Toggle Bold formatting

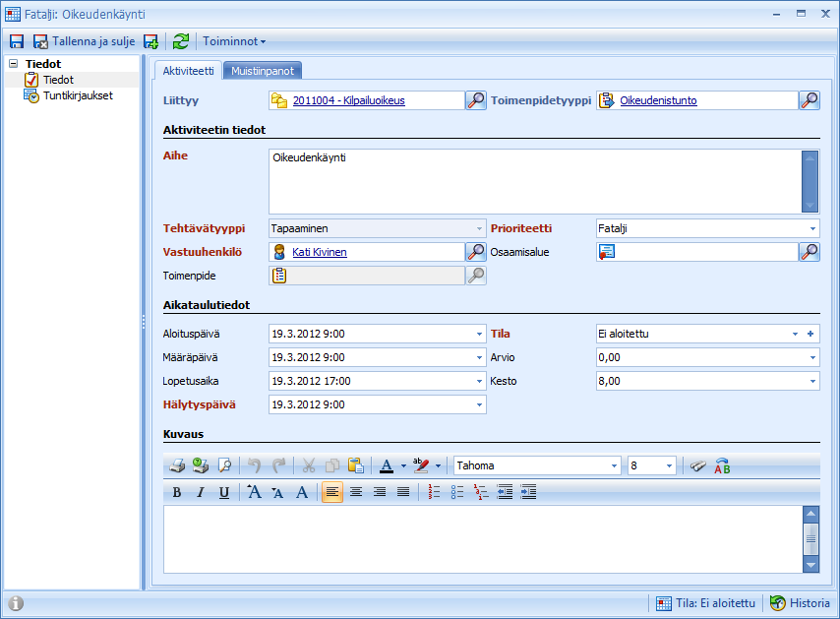pyautogui.click(x=177, y=492)
